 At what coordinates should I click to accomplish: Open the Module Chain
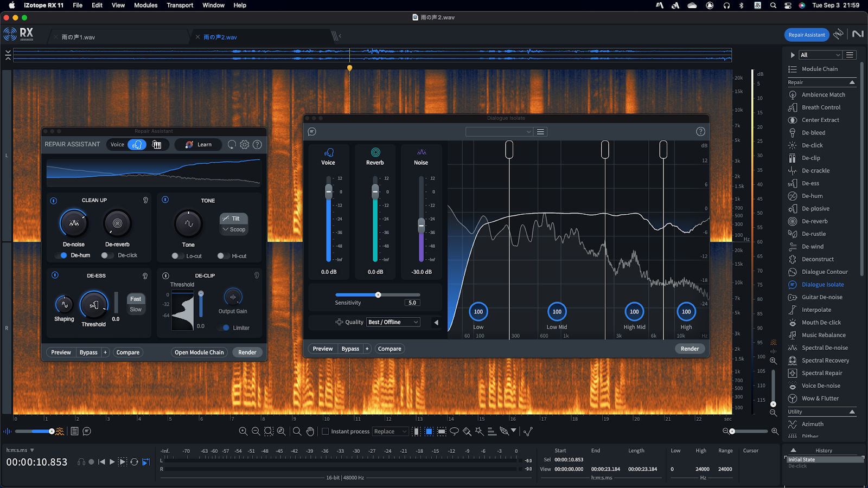point(819,69)
